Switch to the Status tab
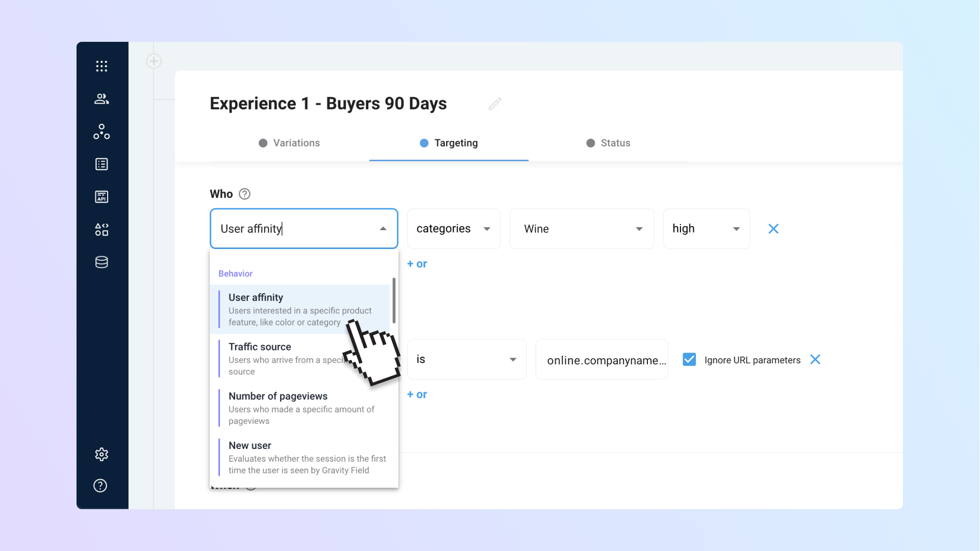Image resolution: width=980 pixels, height=551 pixels. 608,143
